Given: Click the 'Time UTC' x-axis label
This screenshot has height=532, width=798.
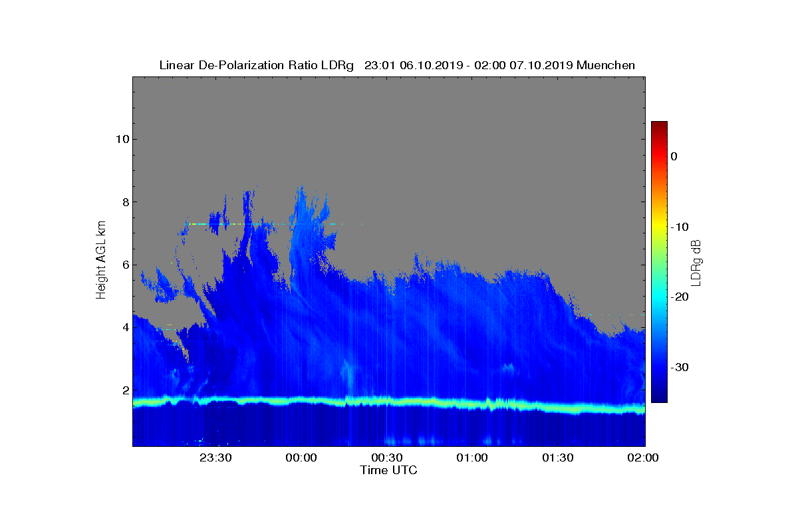Looking at the screenshot, I should coord(389,470).
